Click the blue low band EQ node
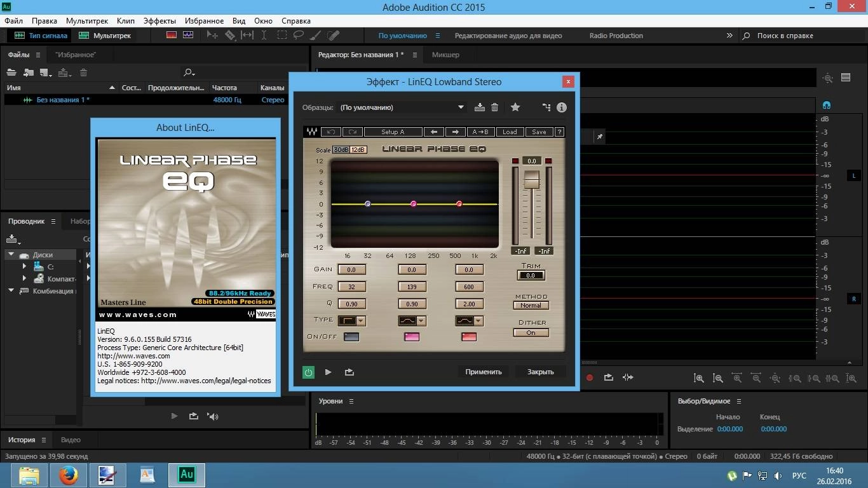Viewport: 868px width, 488px height. point(368,204)
